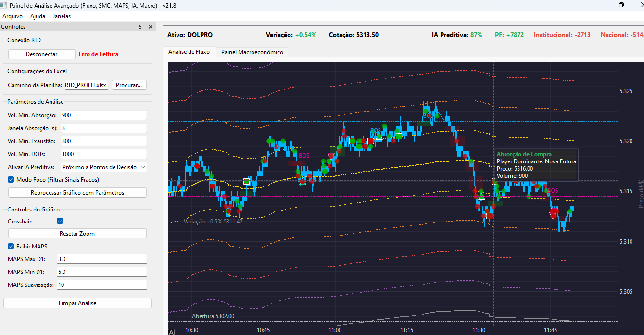644x335 pixels.
Task: Switch to Painel Macroeconômico tab
Action: coord(252,52)
